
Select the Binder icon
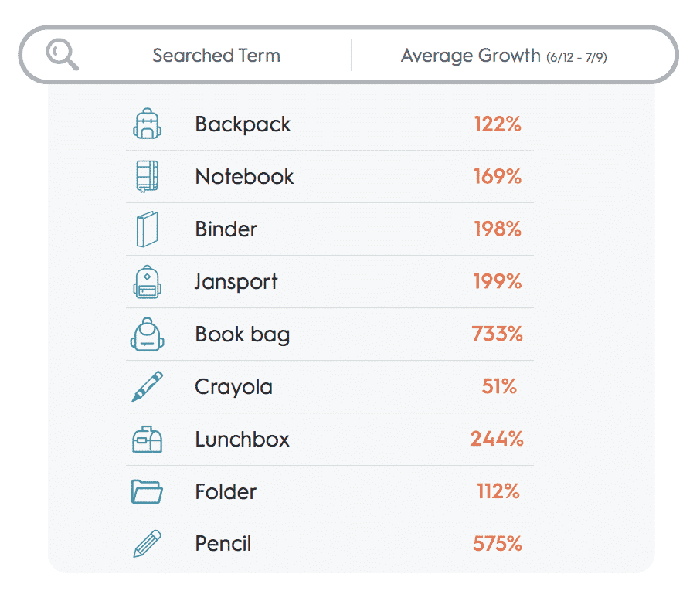pos(148,229)
